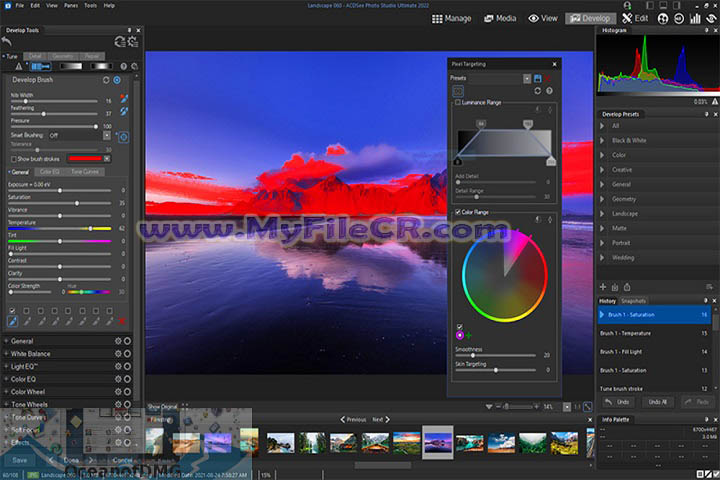Screen dimensions: 720x480
Task: Switch to the Color EQ brush tab
Action: 50,172
